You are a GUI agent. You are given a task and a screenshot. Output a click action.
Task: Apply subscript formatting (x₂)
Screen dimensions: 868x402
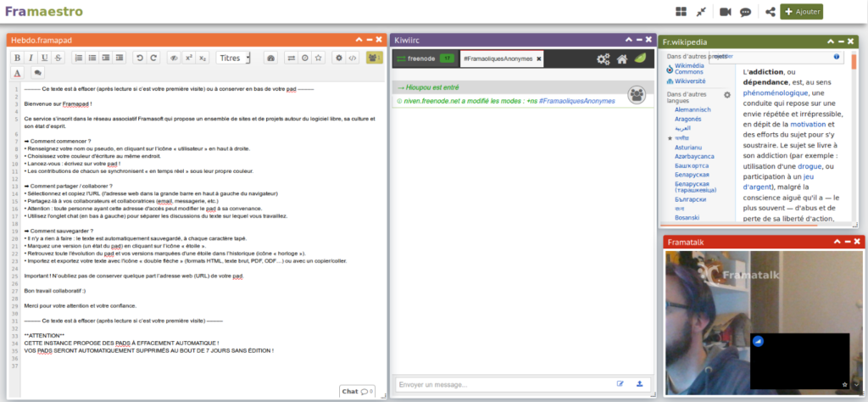203,58
